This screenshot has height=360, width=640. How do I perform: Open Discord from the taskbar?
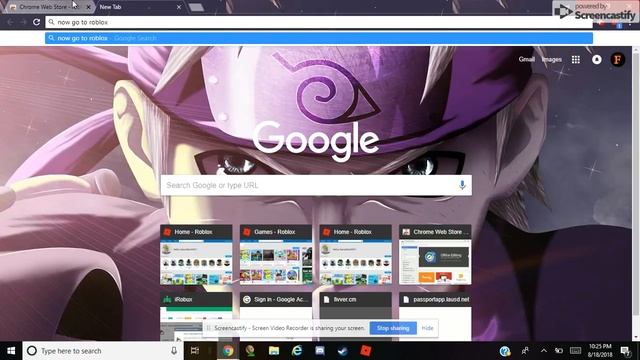point(320,351)
